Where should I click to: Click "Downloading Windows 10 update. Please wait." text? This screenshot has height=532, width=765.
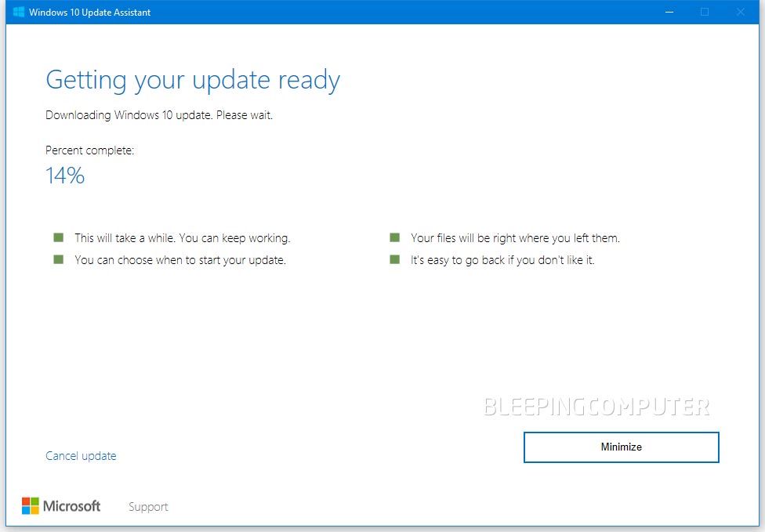[x=159, y=115]
